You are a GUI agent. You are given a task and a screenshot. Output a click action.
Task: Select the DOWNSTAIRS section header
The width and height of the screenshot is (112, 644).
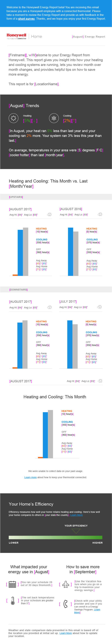(19, 289)
